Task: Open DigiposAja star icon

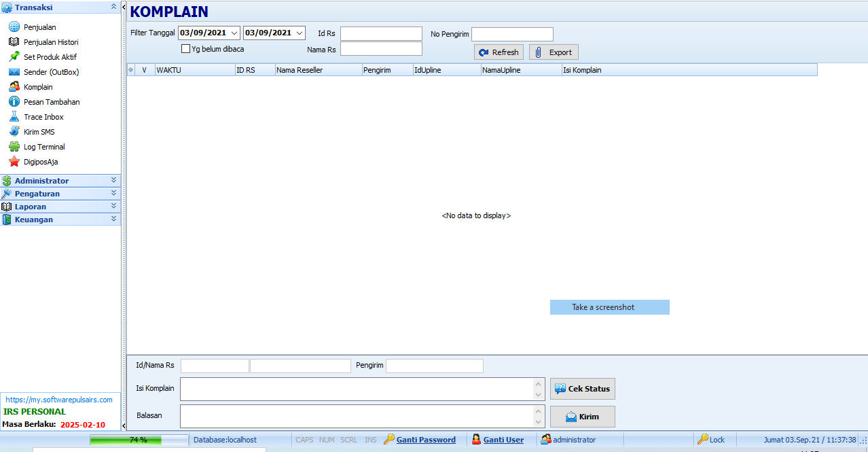Action: click(x=14, y=162)
